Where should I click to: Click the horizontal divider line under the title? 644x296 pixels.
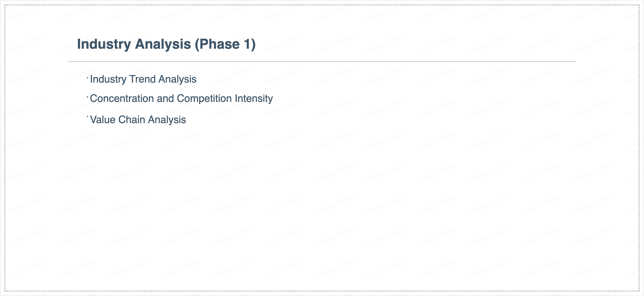[x=322, y=62]
